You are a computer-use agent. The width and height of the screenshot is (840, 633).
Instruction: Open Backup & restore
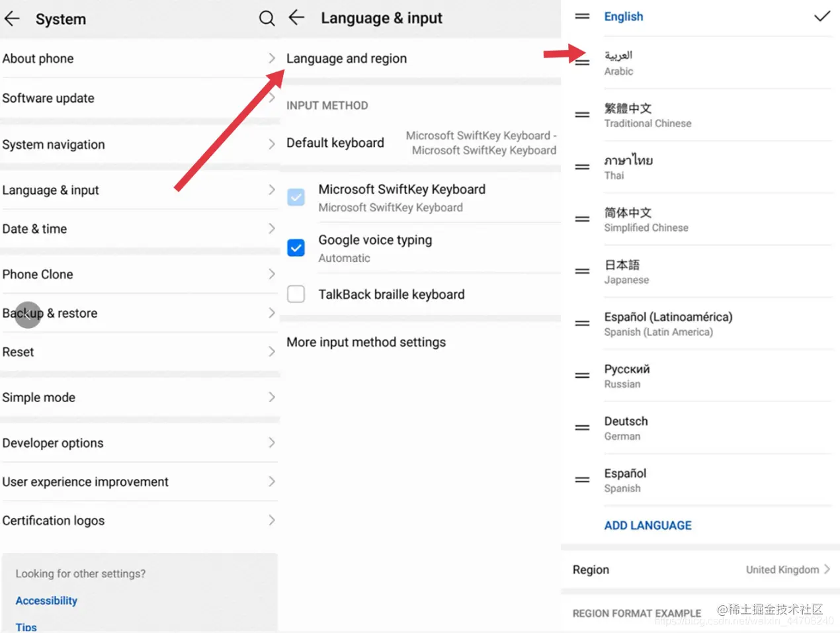pyautogui.click(x=140, y=313)
